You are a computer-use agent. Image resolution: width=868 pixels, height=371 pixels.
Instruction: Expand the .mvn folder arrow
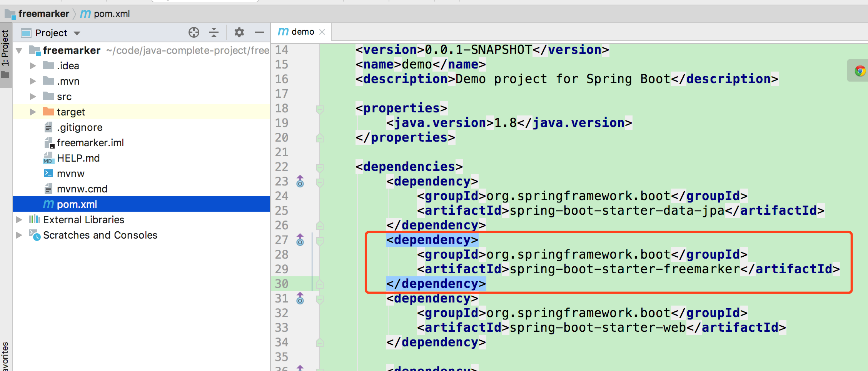click(x=33, y=81)
